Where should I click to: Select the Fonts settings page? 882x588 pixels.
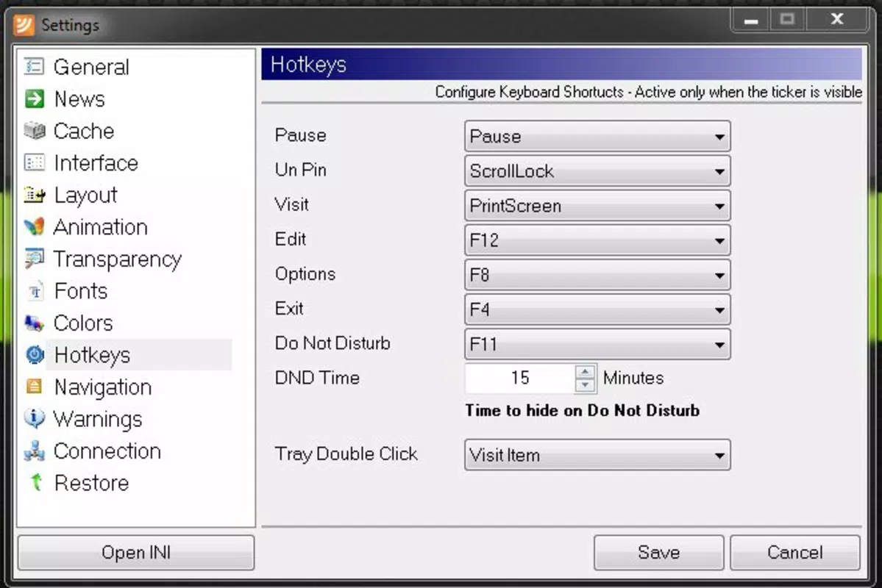(x=80, y=291)
